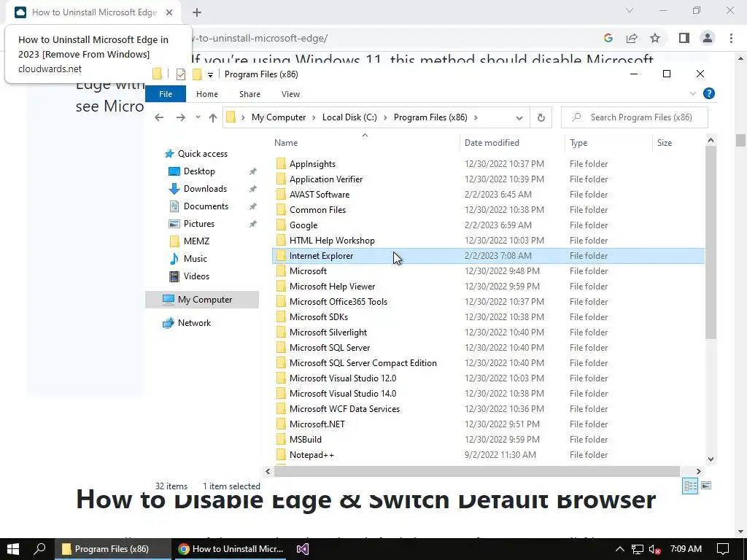The image size is (747, 560).
Task: Click the Forward arrow in File Explorer
Action: click(x=181, y=117)
